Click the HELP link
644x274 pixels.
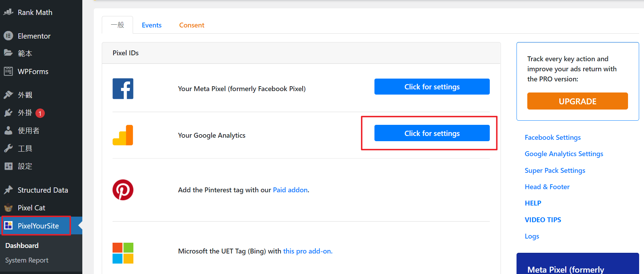[533, 203]
